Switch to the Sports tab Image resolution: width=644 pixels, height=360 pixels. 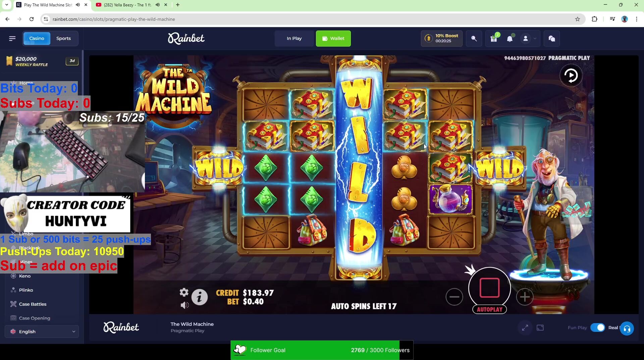(63, 38)
